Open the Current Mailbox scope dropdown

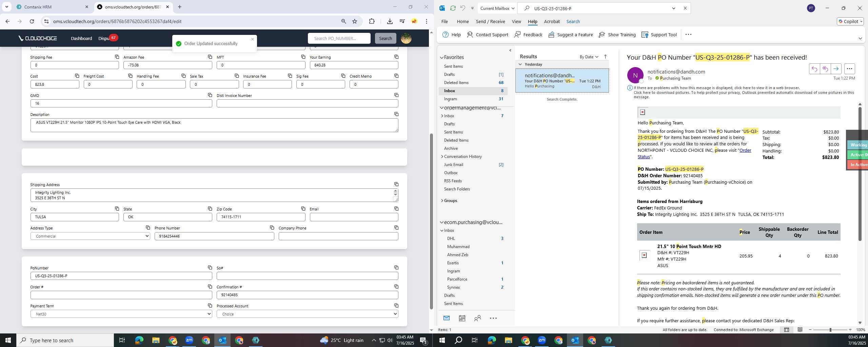[x=497, y=8]
